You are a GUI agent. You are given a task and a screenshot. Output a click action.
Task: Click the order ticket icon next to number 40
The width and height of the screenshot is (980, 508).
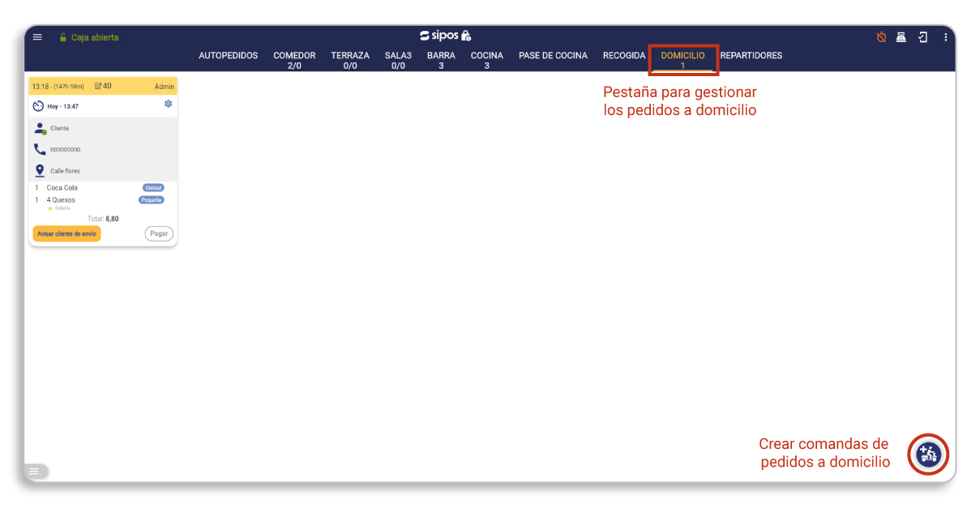(98, 86)
